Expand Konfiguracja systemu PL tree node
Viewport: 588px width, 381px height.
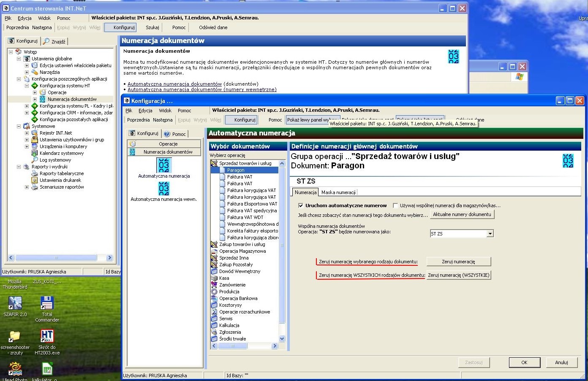(27, 106)
